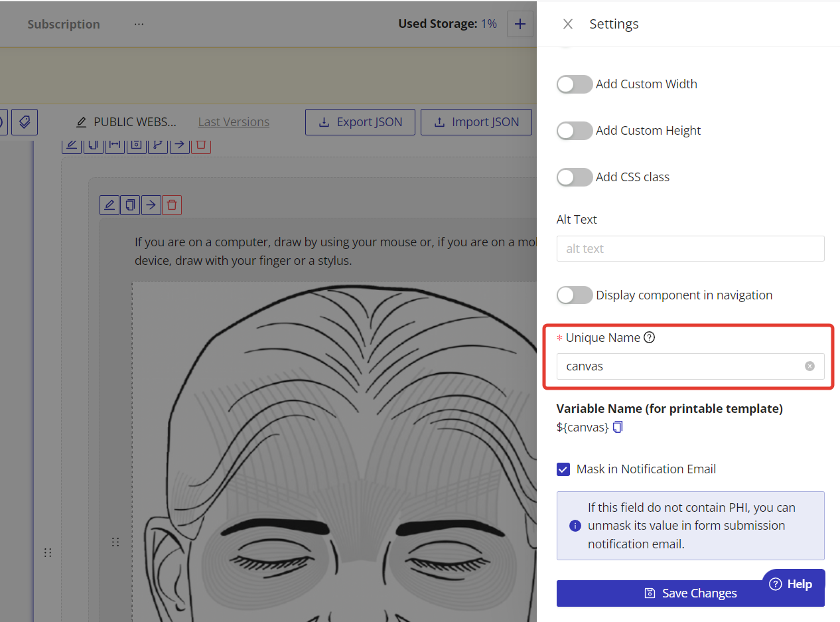Viewport: 840px width, 622px height.
Task: Duplicate the canvas component with copy icon
Action: [x=130, y=204]
